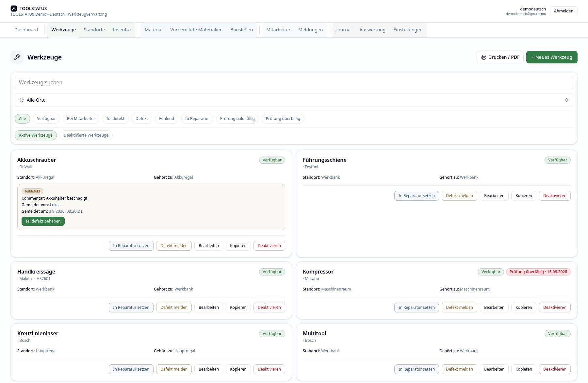Switch to the Standorte tab
This screenshot has height=383, width=588.
pyautogui.click(x=94, y=30)
